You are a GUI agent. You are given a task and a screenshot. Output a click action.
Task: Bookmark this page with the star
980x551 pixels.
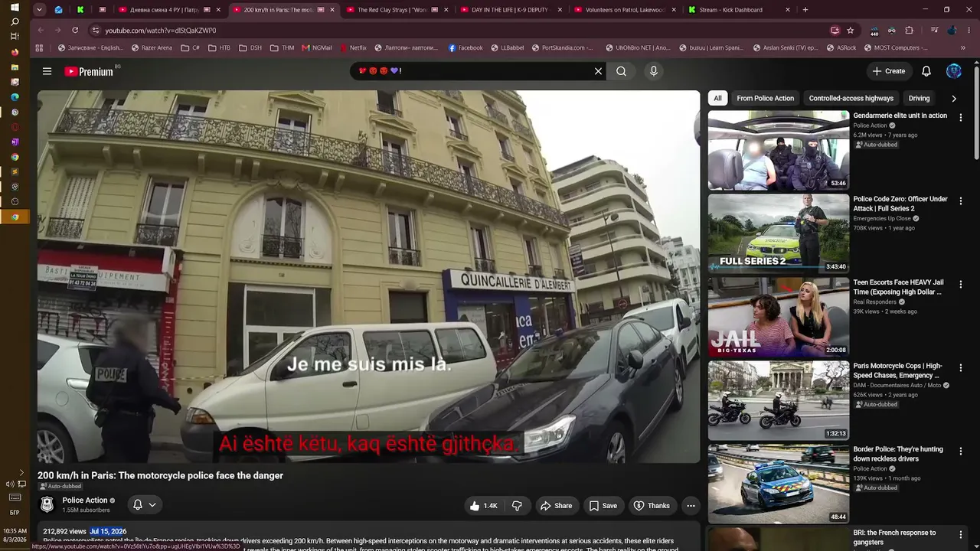coord(851,30)
